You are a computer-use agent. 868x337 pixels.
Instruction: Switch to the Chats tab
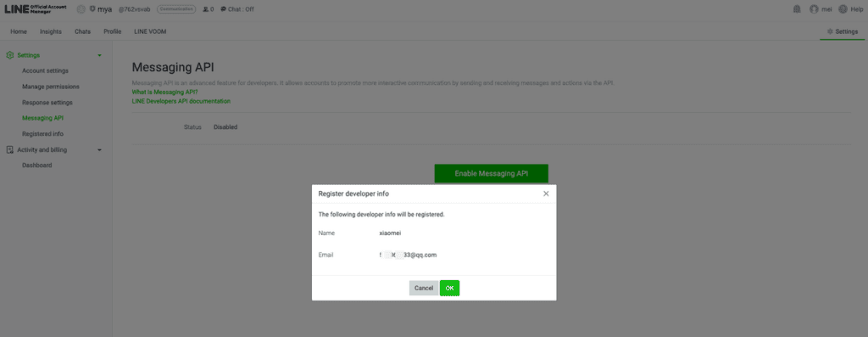click(x=82, y=31)
